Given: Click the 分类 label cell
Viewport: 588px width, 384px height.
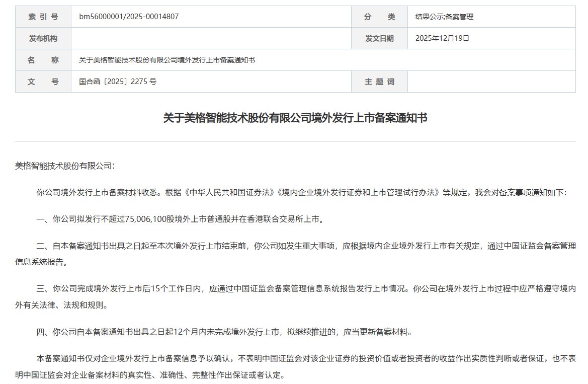Looking at the screenshot, I should pos(380,16).
